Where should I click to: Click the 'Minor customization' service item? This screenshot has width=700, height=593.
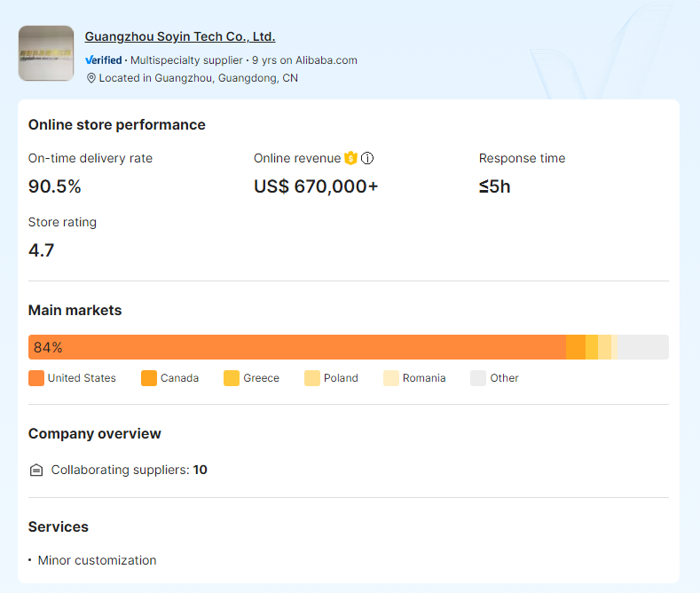click(x=98, y=560)
